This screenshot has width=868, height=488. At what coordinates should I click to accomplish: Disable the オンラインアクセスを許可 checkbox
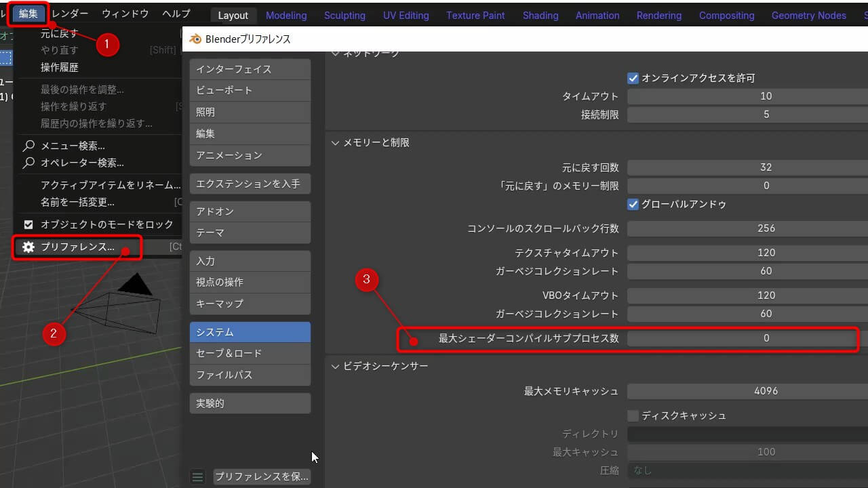coord(633,77)
